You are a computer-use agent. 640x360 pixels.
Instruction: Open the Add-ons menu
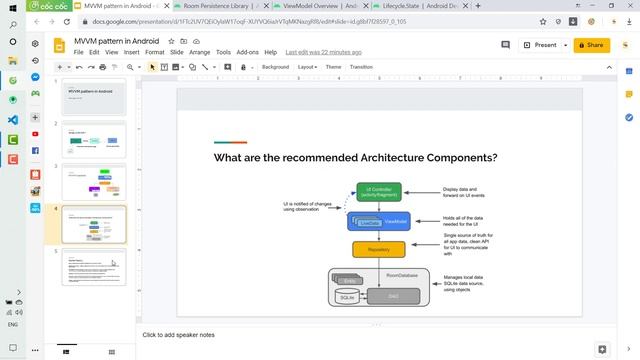coord(247,52)
